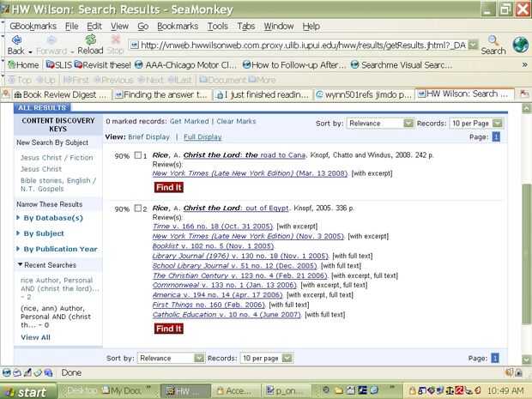Viewport: 532px width, 399px height.
Task: Open the GBookmarks menu
Action: pyautogui.click(x=33, y=26)
